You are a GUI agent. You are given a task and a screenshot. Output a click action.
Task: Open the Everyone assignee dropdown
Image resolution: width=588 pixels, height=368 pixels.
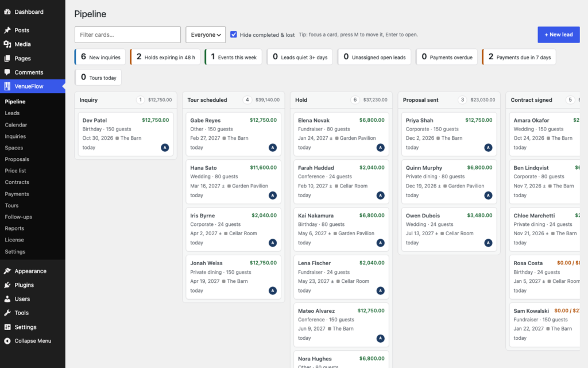(206, 34)
